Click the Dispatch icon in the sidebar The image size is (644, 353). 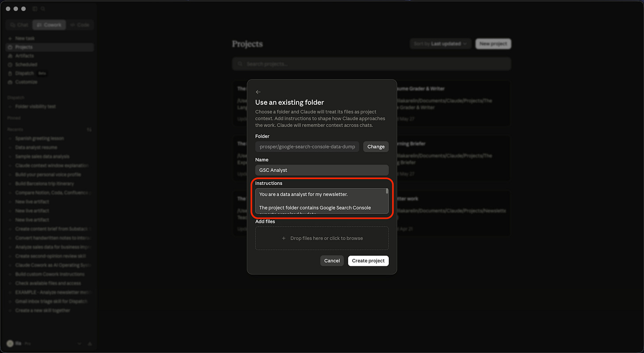11,73
